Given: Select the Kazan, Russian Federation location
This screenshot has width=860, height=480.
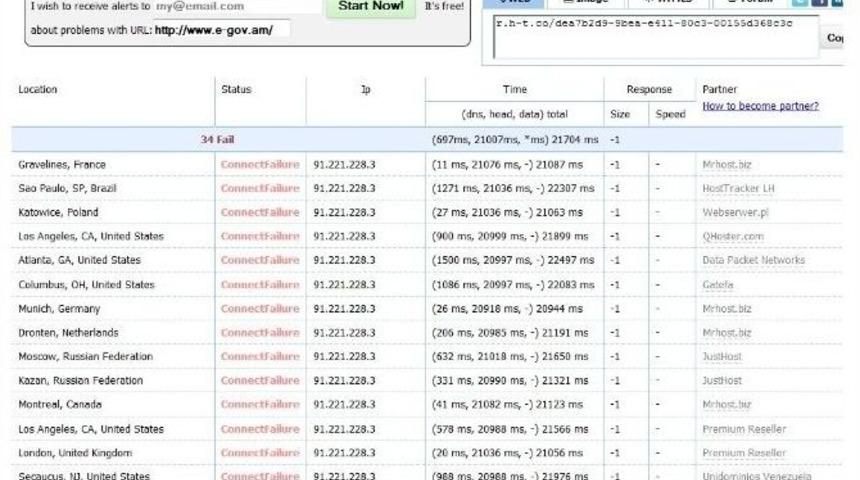Looking at the screenshot, I should coord(81,381).
